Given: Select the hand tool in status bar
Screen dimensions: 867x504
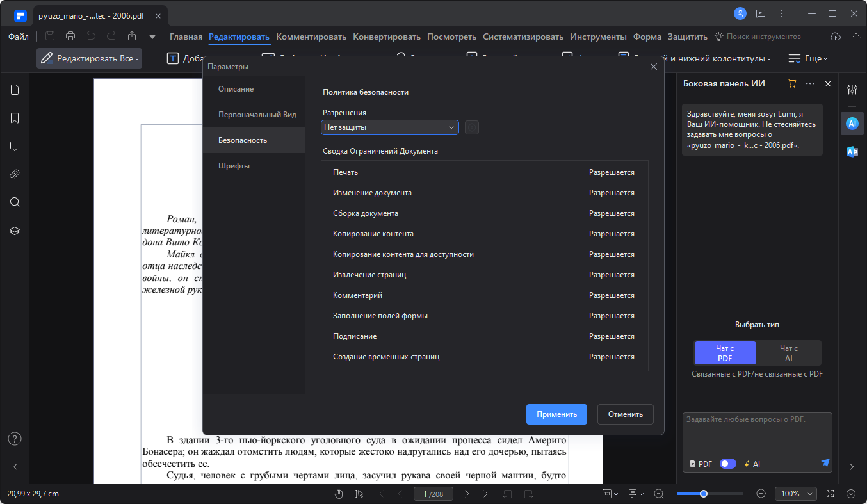Looking at the screenshot, I should point(339,494).
